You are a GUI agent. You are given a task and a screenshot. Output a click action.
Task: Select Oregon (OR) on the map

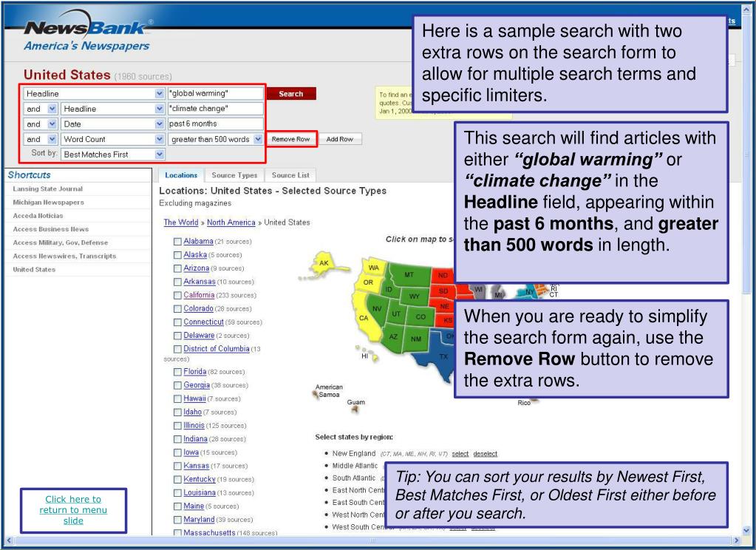click(368, 282)
